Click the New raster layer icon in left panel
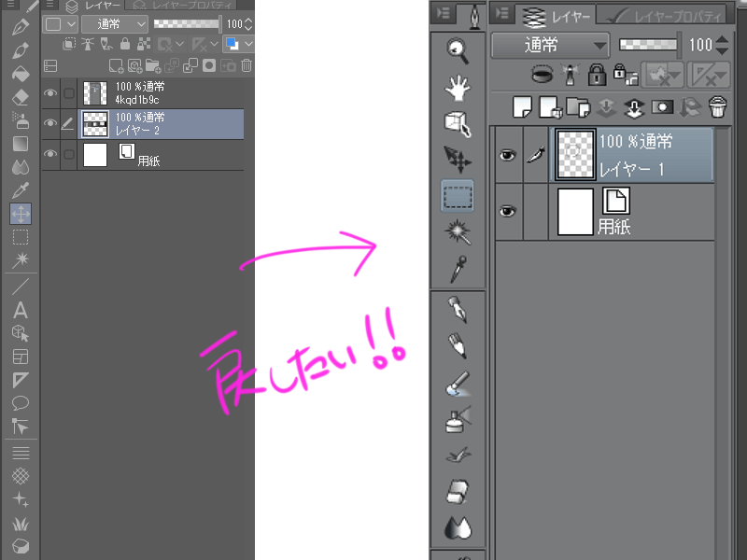Viewport: 747px width, 560px height. pyautogui.click(x=116, y=65)
